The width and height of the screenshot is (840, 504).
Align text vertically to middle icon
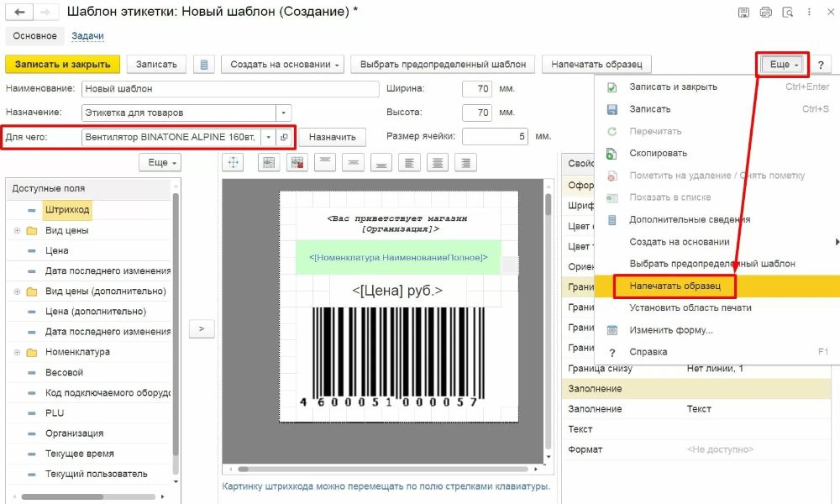353,162
